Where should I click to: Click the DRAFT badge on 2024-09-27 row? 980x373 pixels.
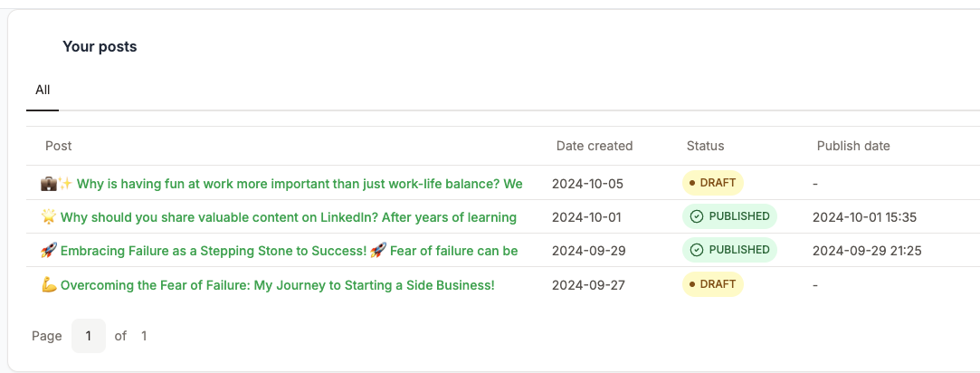point(712,284)
